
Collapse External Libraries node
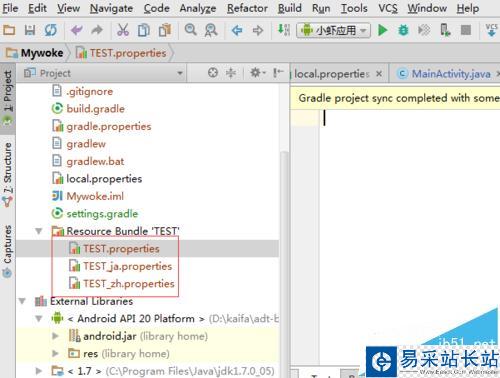(22, 301)
